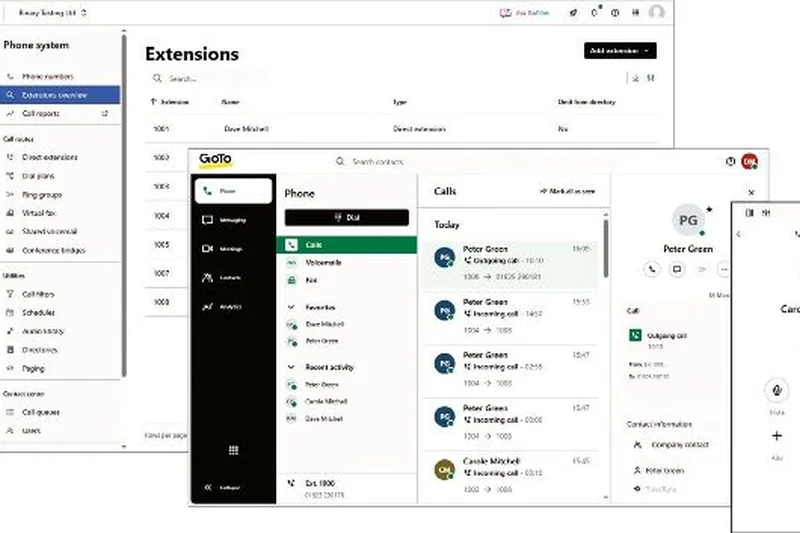Open Ring groups under Call routes

pyautogui.click(x=42, y=195)
